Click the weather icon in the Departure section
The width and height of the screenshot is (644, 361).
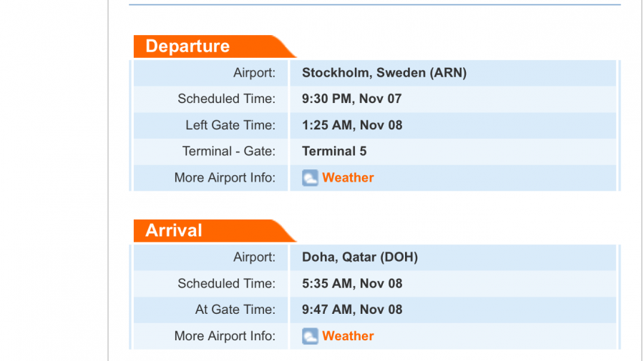coord(310,178)
